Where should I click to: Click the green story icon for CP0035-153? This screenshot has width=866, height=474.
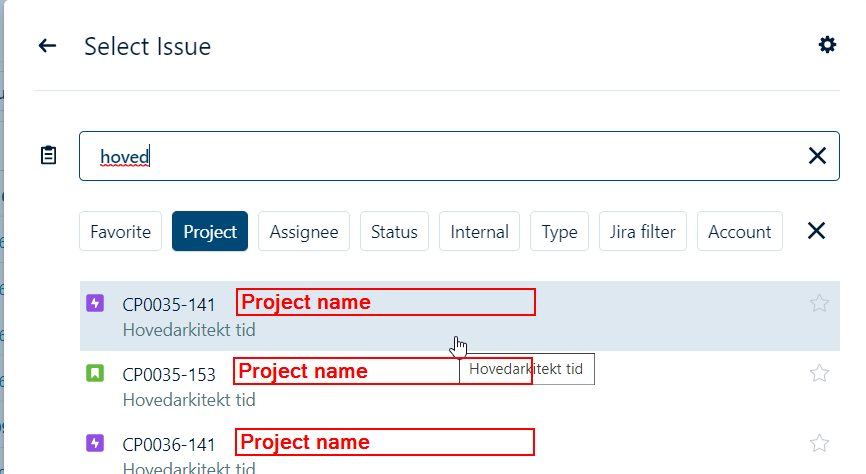[x=95, y=374]
